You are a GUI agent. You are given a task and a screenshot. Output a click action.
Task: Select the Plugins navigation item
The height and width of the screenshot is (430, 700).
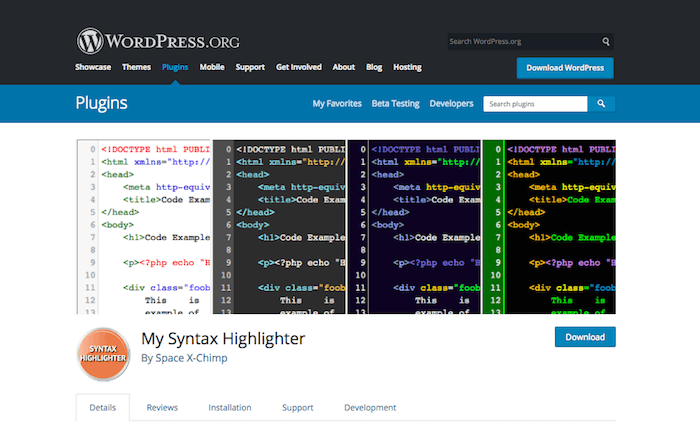pos(175,67)
